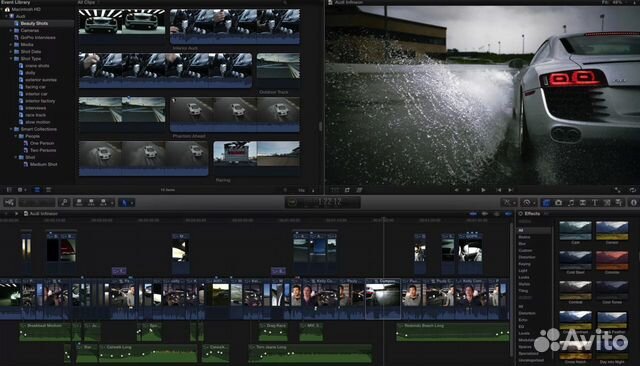Click the timeline playhead
Viewport: 640px width, 366px height.
tap(383, 220)
